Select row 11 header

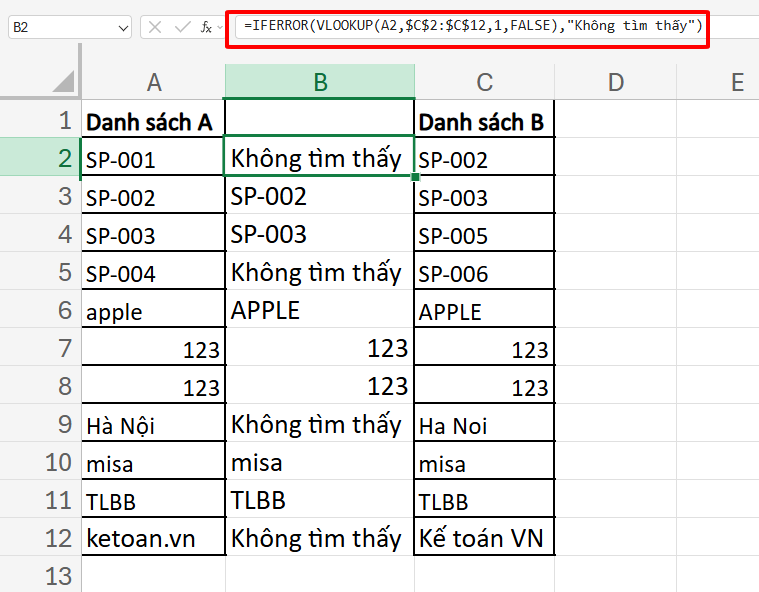(x=41, y=499)
